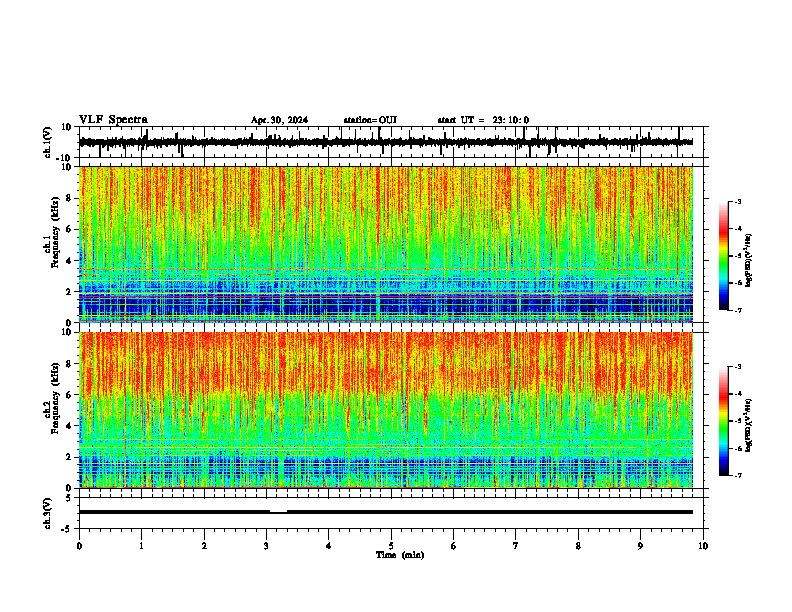Click the "start UT = 23:10:0" header text
The width and height of the screenshot is (792, 612).
pos(483,120)
